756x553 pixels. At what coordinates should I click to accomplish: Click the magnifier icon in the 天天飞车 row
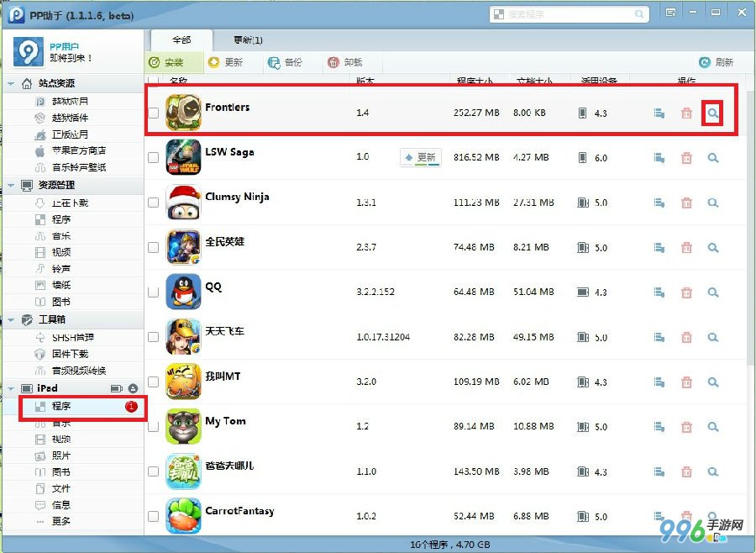pos(712,337)
